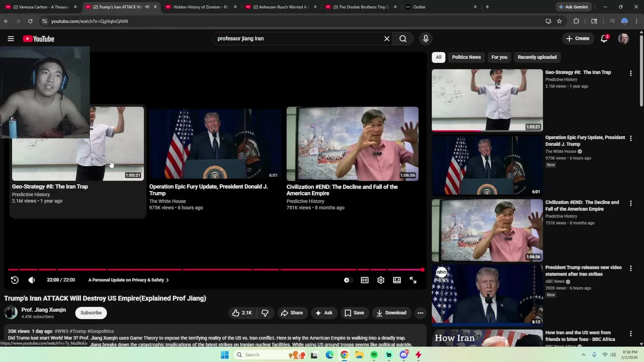
Task: Play sidebar thumbnail 'Geo-Strategy #8: The Iran Trap'
Action: click(487, 100)
